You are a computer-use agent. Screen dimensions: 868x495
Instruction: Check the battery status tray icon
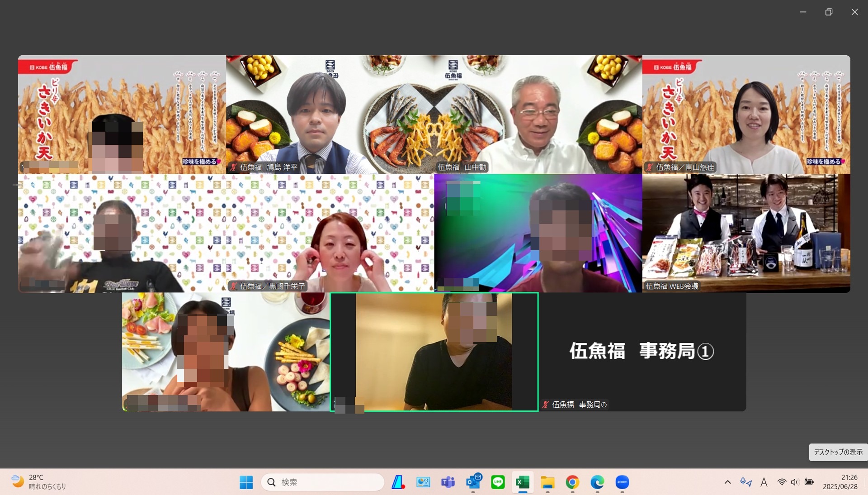809,482
